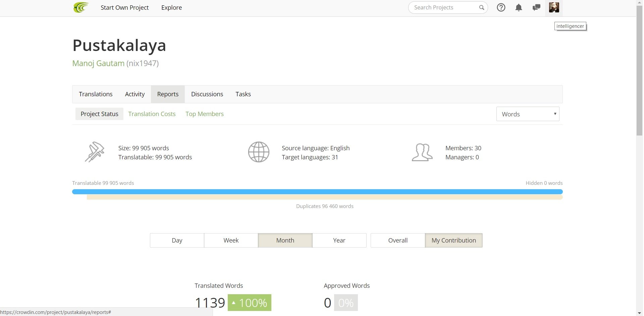
Task: Select the Reports tab
Action: [168, 94]
